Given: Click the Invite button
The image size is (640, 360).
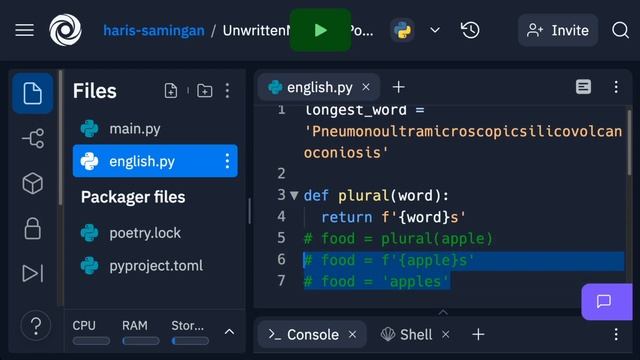Looking at the screenshot, I should 558,30.
